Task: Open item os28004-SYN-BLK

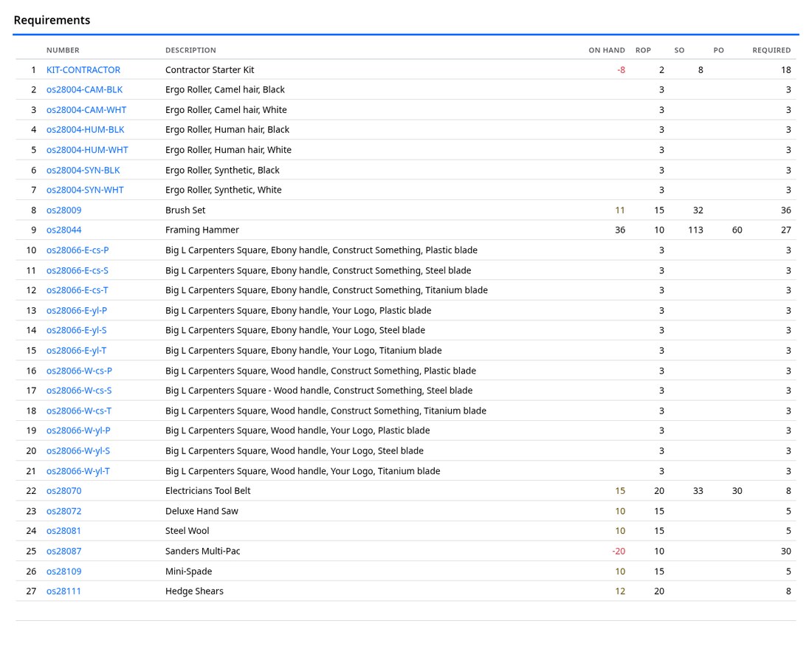Action: coord(83,170)
